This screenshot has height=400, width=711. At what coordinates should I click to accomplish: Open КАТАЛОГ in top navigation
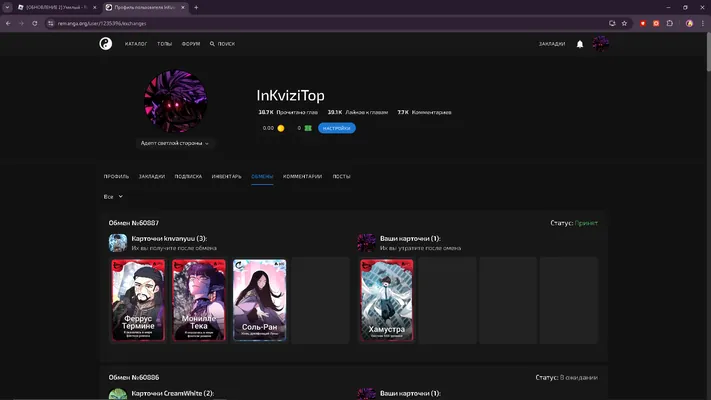point(136,44)
